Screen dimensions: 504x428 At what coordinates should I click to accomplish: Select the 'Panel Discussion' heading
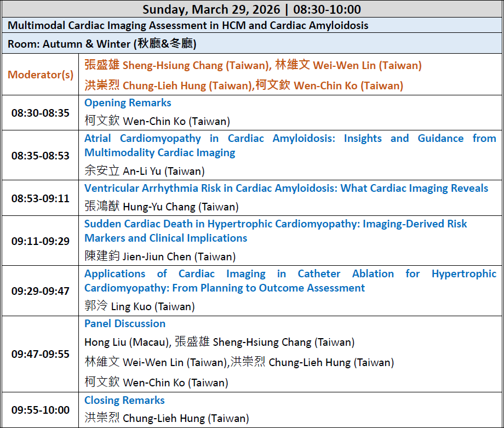tap(125, 324)
